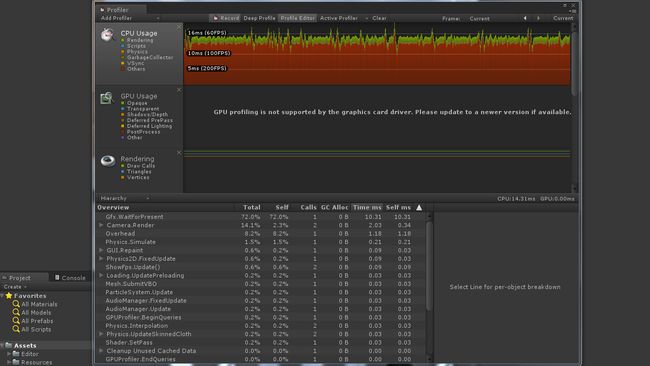The height and width of the screenshot is (366, 650).
Task: Select the Physics.Simulate row
Action: pos(260,242)
